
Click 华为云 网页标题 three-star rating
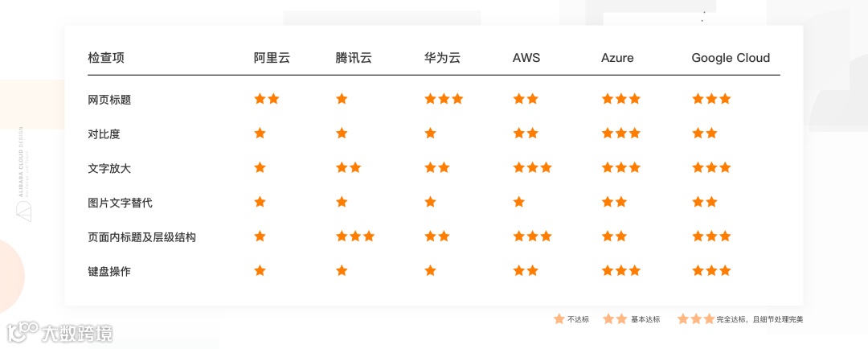coord(444,99)
